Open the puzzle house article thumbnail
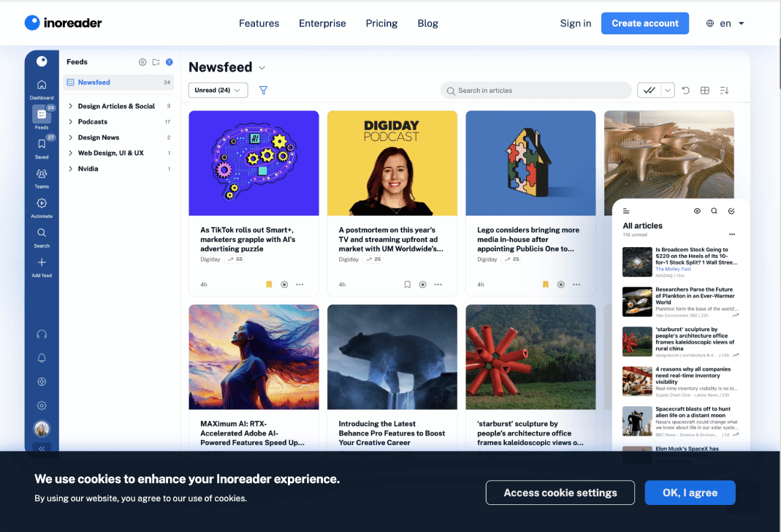The height and width of the screenshot is (532, 781). 530,163
